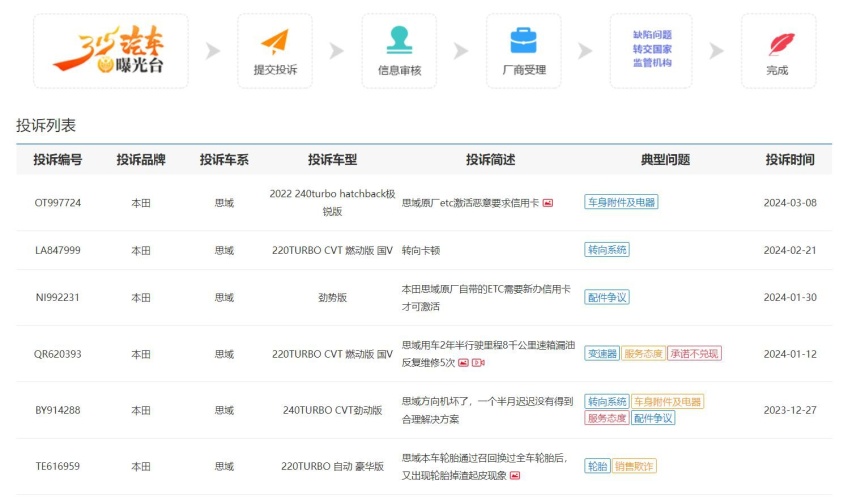The image size is (852, 497).
Task: Select the 轮胎 tag
Action: [x=597, y=466]
